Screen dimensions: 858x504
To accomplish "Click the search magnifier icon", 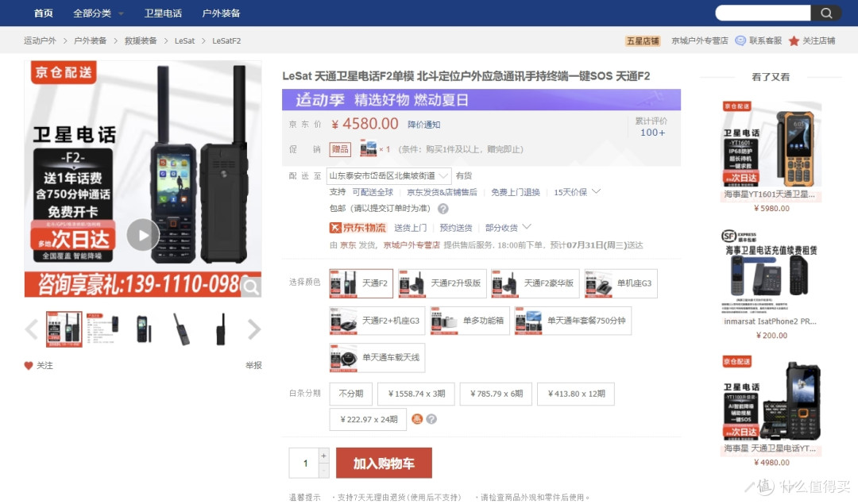I will (x=826, y=13).
